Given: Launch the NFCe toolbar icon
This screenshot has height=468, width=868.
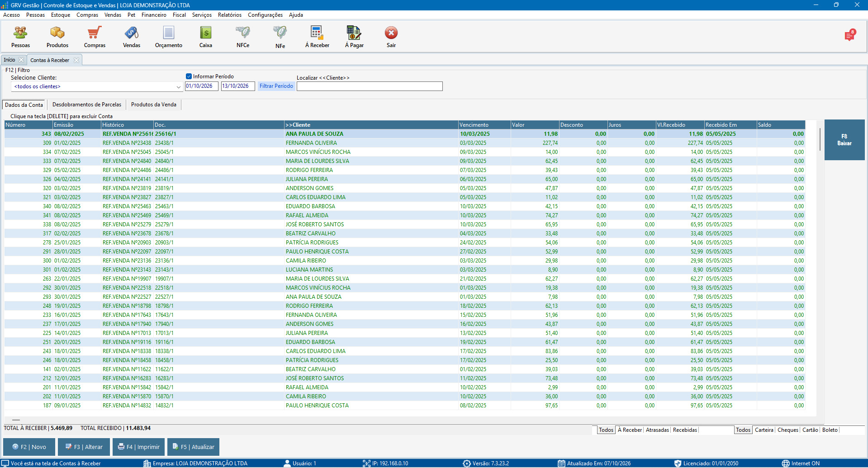Looking at the screenshot, I should point(243,37).
